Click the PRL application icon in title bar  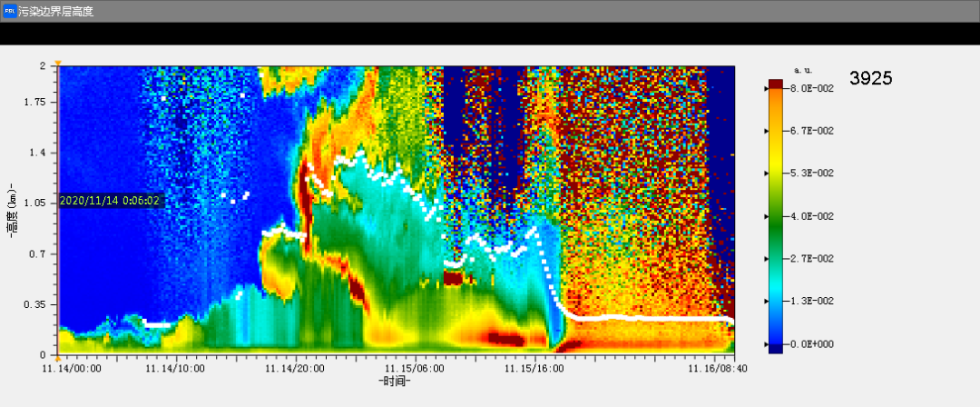click(x=9, y=11)
